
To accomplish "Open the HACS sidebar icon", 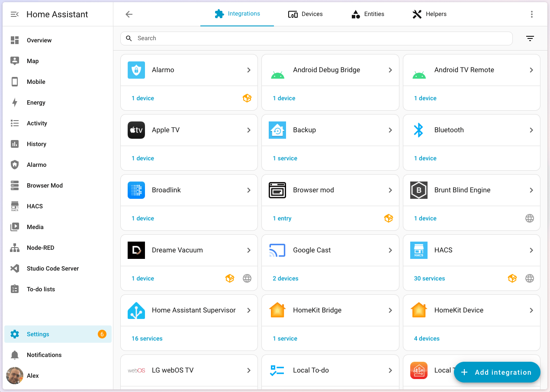I will pyautogui.click(x=14, y=206).
